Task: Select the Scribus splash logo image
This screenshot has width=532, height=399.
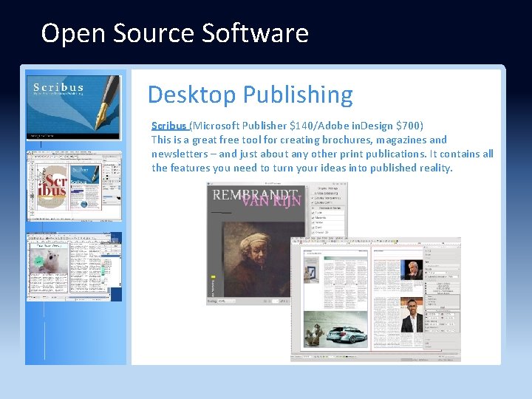Action: [x=74, y=107]
